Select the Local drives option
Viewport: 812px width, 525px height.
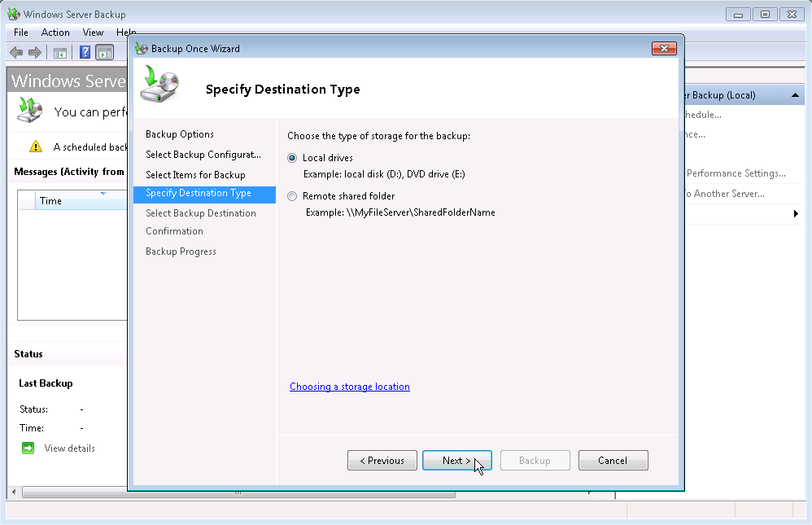pos(291,158)
